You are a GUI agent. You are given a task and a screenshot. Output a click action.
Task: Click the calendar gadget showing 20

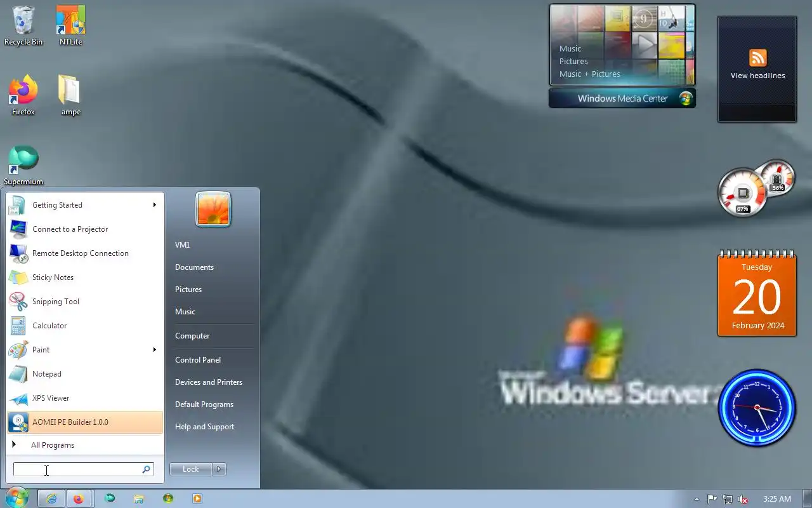757,293
